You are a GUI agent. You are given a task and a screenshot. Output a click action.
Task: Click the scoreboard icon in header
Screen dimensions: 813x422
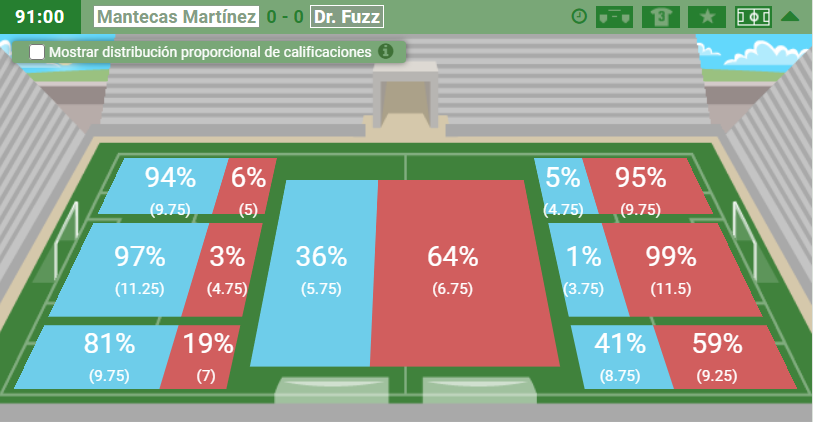tap(614, 17)
